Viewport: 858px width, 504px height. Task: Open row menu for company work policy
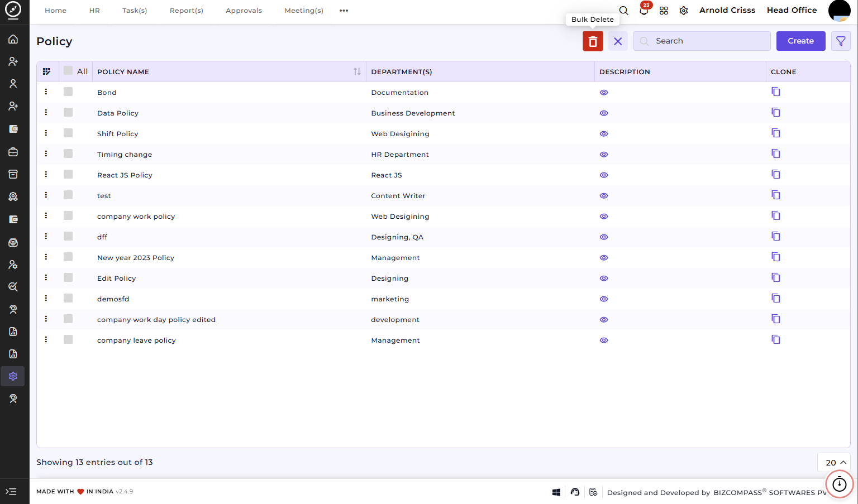point(46,215)
